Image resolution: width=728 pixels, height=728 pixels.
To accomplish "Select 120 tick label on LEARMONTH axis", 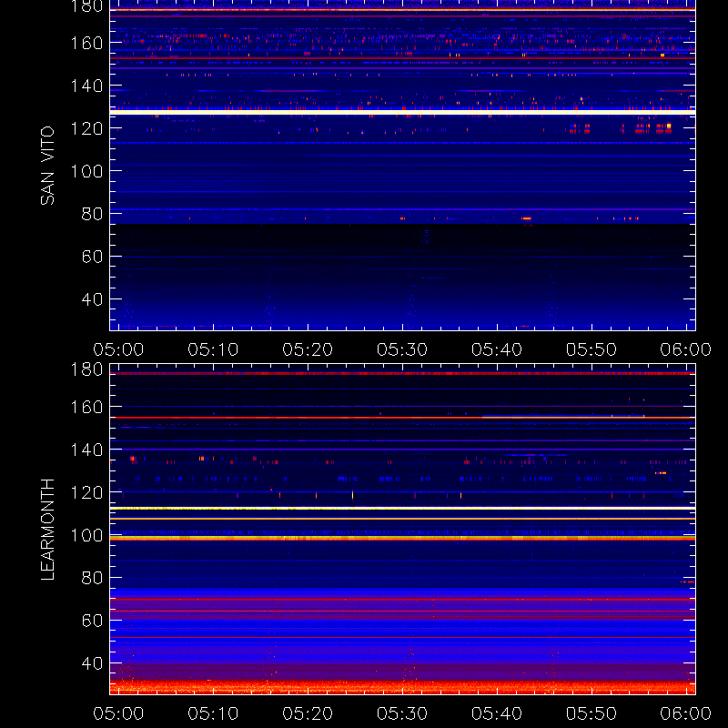I will tap(86, 492).
